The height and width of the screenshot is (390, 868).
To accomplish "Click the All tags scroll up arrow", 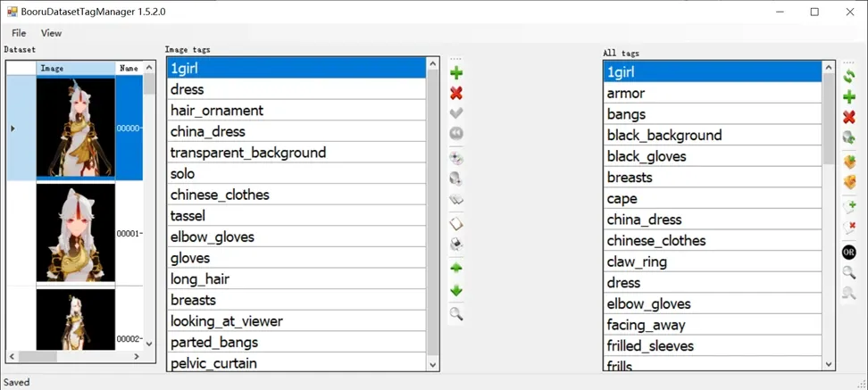I will (x=829, y=68).
